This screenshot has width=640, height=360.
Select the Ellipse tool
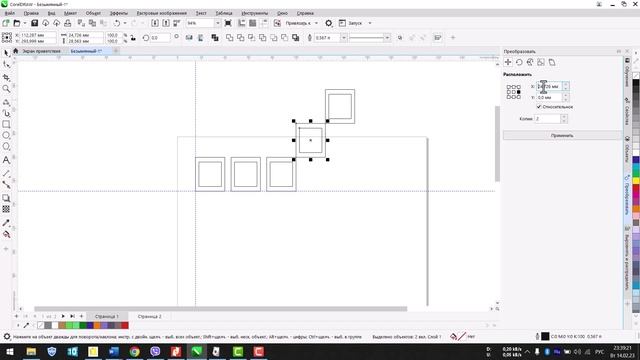(6, 135)
